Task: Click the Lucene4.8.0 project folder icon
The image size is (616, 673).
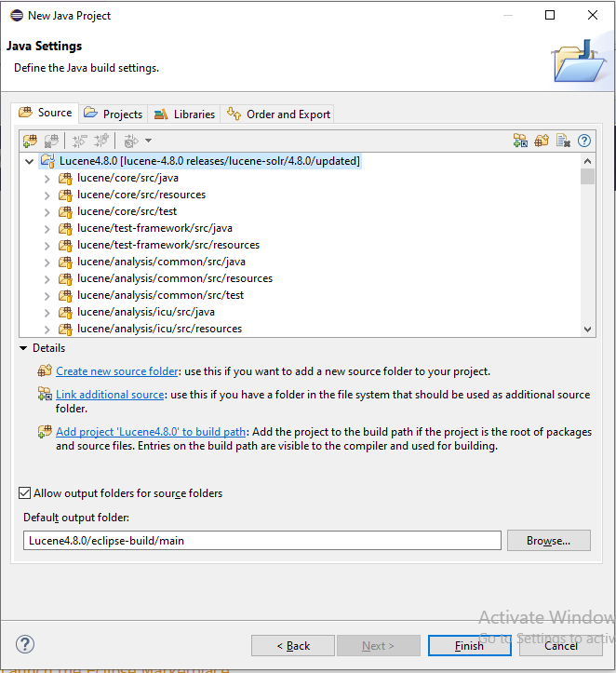Action: pyautogui.click(x=47, y=161)
